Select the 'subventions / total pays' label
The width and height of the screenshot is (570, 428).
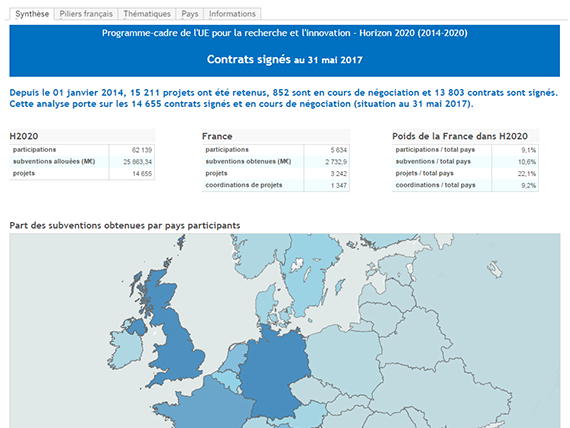tap(433, 161)
